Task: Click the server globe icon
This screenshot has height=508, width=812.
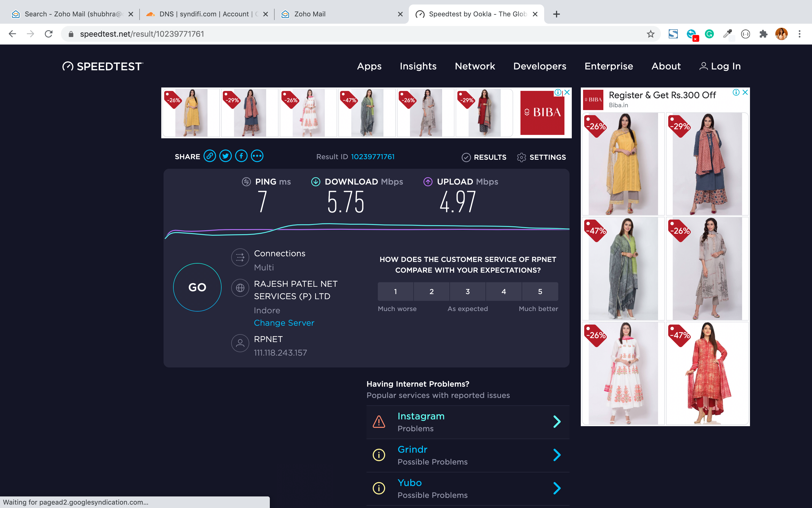Action: [240, 288]
